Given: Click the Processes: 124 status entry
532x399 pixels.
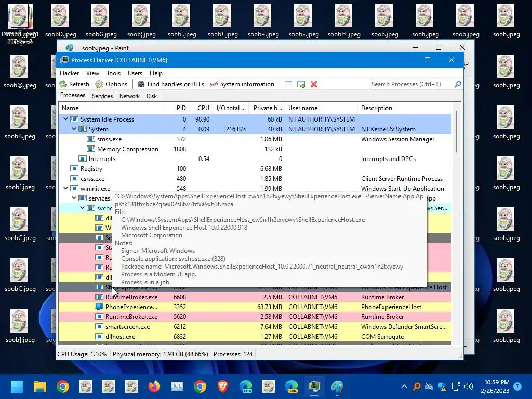Looking at the screenshot, I should 233,354.
